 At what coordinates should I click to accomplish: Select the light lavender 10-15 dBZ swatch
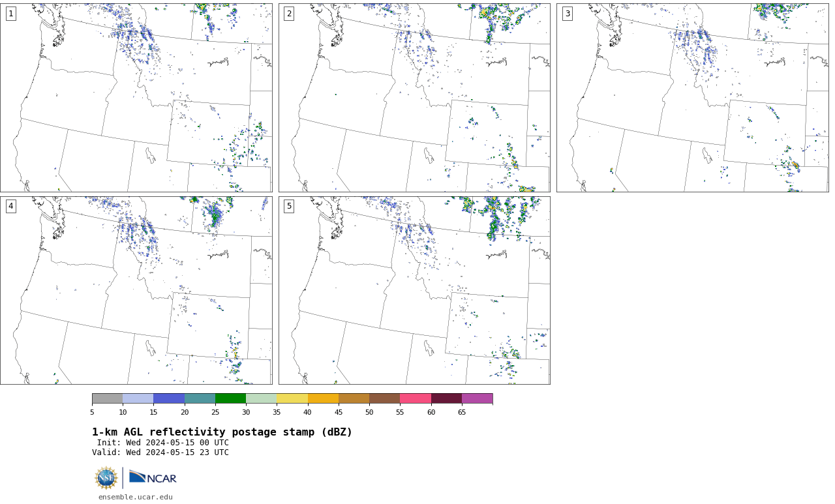(x=138, y=398)
